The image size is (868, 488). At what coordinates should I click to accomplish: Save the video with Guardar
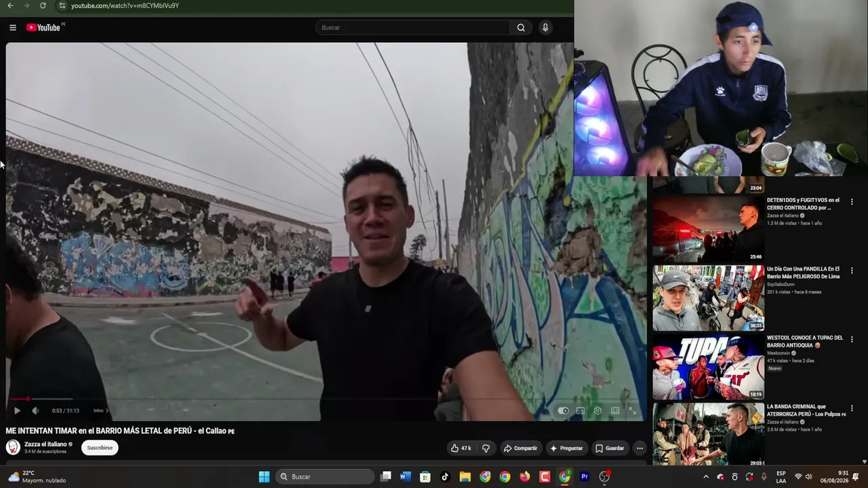(x=610, y=448)
